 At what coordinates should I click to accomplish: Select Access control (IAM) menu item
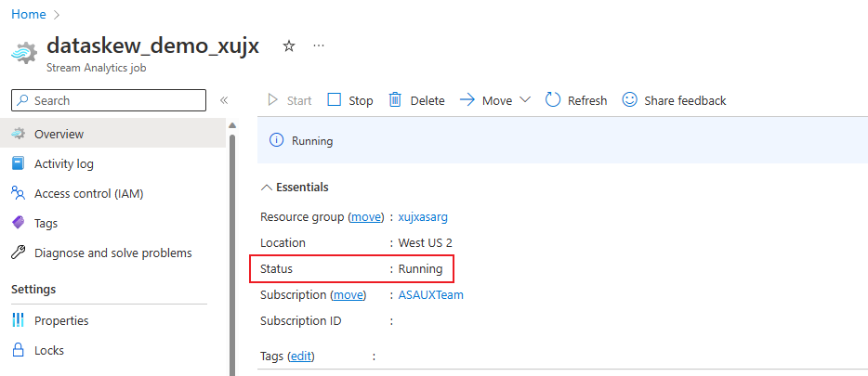(x=88, y=194)
